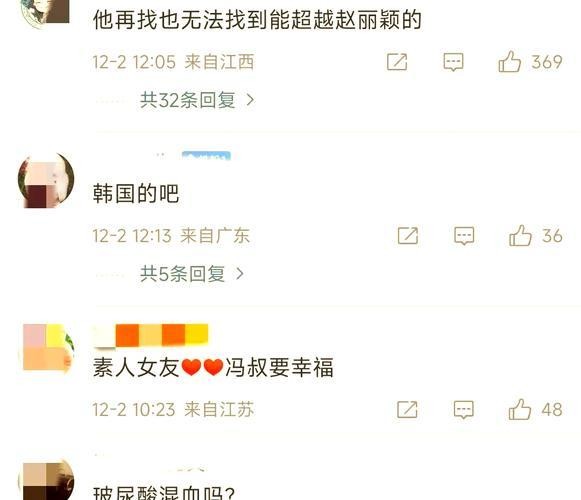Repost the 素人女友 comment
581x500 pixels.
click(407, 410)
